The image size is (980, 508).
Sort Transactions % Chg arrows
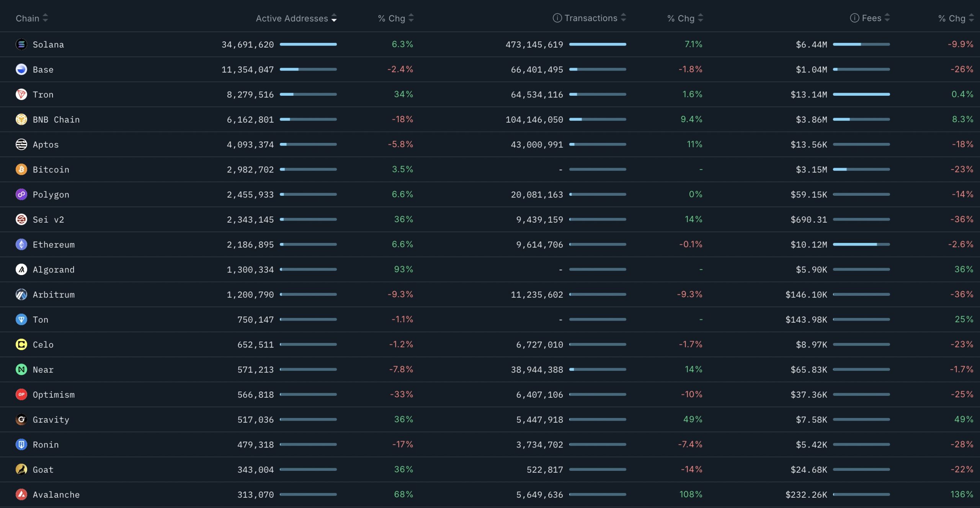click(701, 18)
